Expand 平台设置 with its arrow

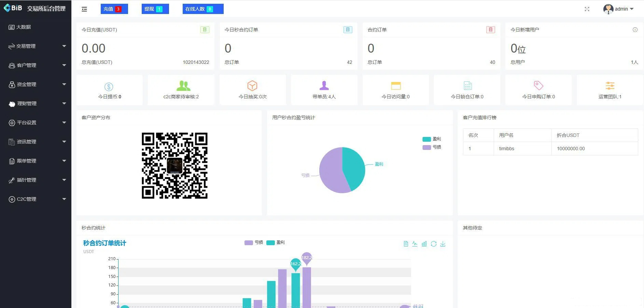(64, 123)
